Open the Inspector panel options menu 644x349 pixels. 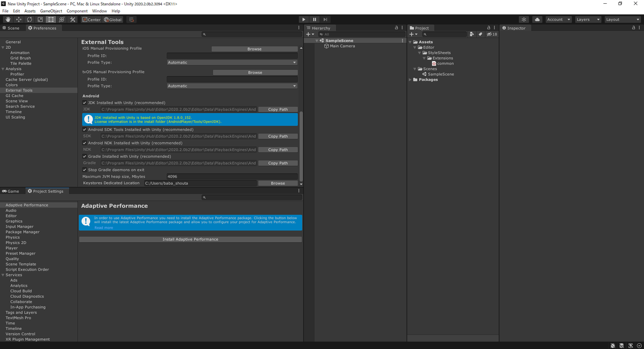[x=639, y=28]
